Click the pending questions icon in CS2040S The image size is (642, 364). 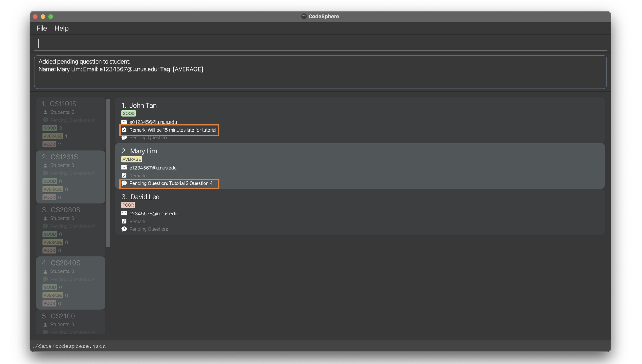coord(45,279)
